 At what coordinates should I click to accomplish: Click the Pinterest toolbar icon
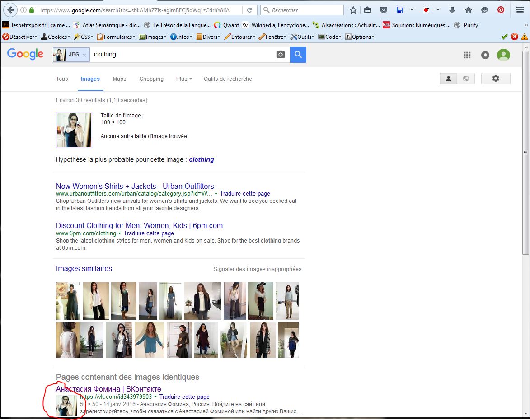tap(501, 10)
